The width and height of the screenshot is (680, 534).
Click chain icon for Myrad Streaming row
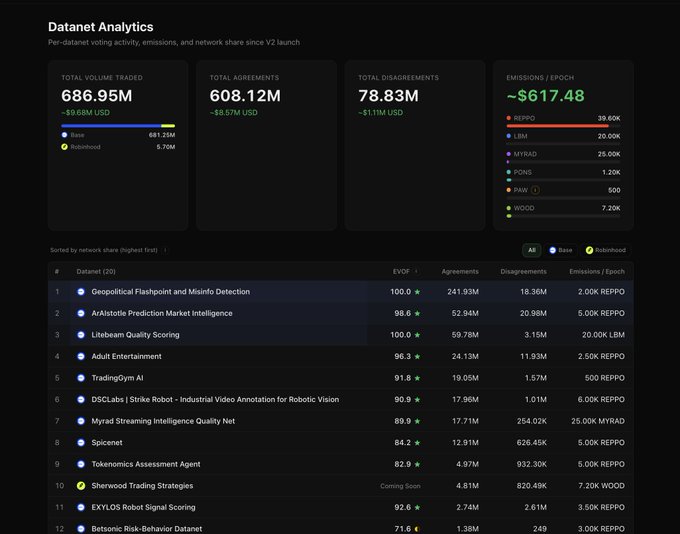click(x=81, y=421)
